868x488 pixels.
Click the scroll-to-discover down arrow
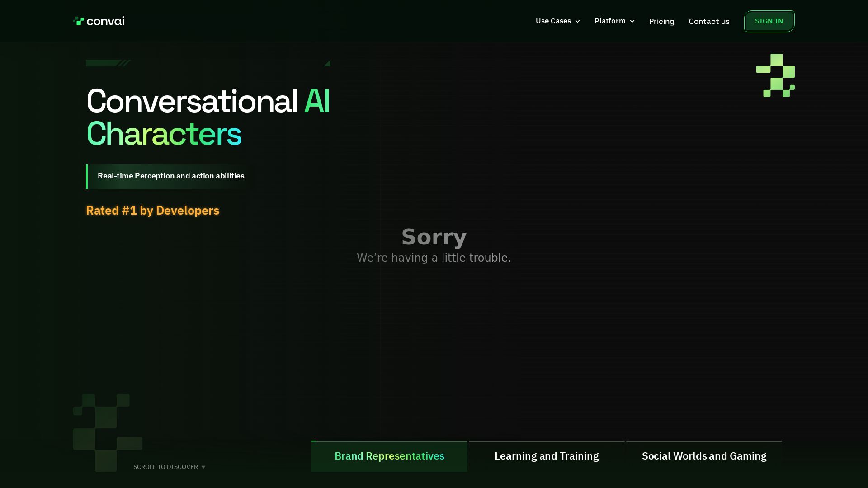(203, 467)
